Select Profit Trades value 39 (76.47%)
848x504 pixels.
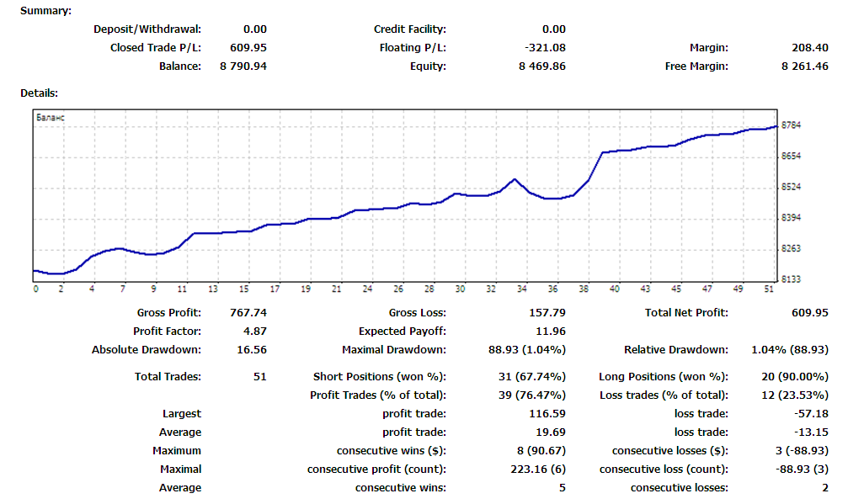point(532,395)
